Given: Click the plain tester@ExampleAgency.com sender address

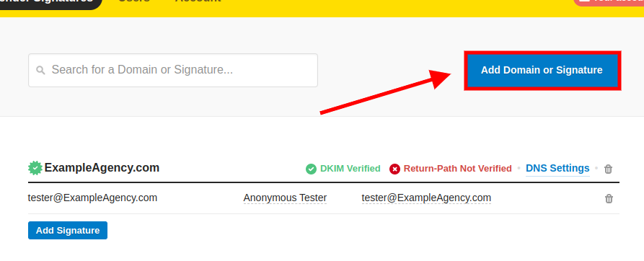Looking at the screenshot, I should coord(92,198).
